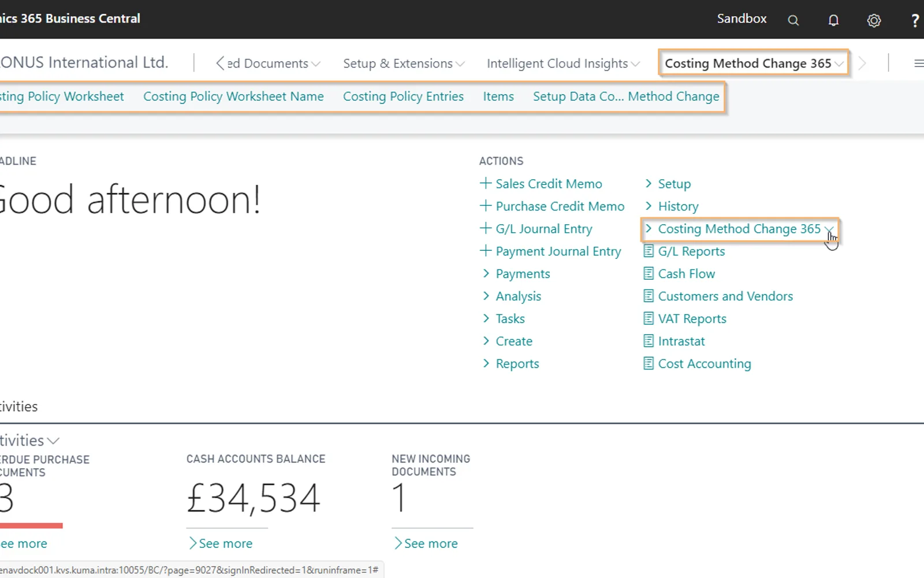Expand the Activities dropdown chevron

53,441
